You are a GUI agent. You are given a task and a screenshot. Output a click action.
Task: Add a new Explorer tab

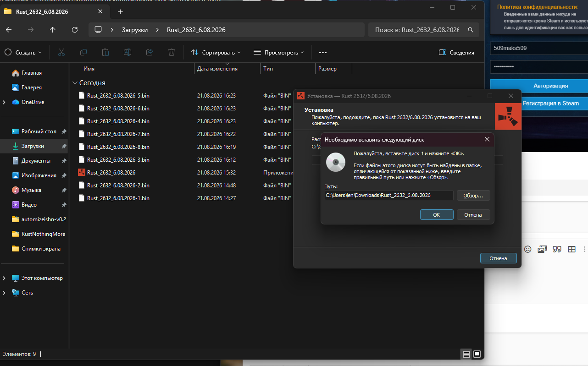coord(120,11)
